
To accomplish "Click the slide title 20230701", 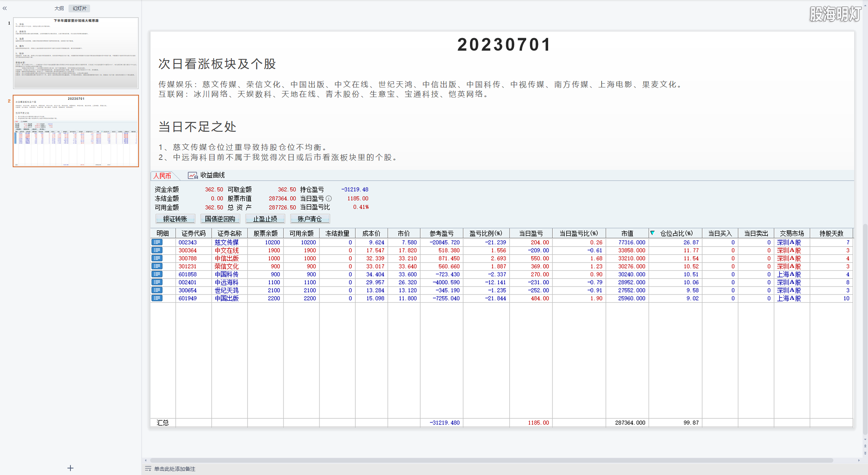I will pyautogui.click(x=504, y=45).
